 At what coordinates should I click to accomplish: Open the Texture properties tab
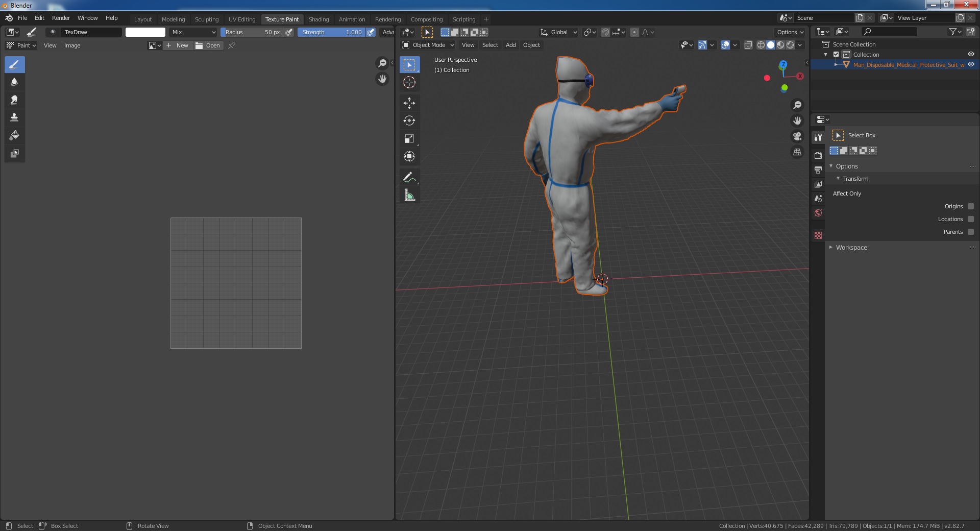[x=818, y=235]
